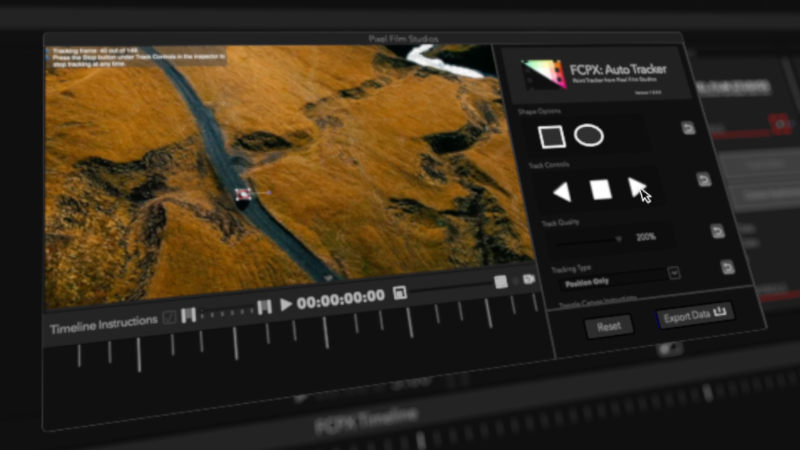Track backward with the left triangle
Image resolution: width=800 pixels, height=450 pixels.
tap(562, 192)
